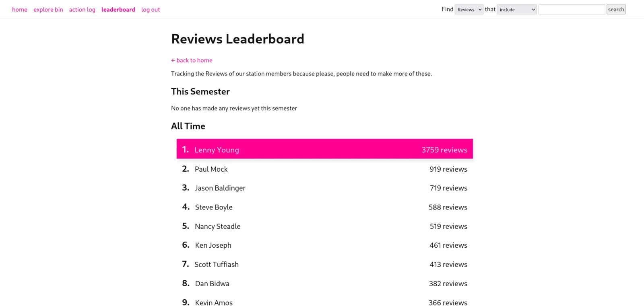Screen dimensions: 644x306
Task: Open the home navigation link
Action: pyautogui.click(x=20, y=10)
